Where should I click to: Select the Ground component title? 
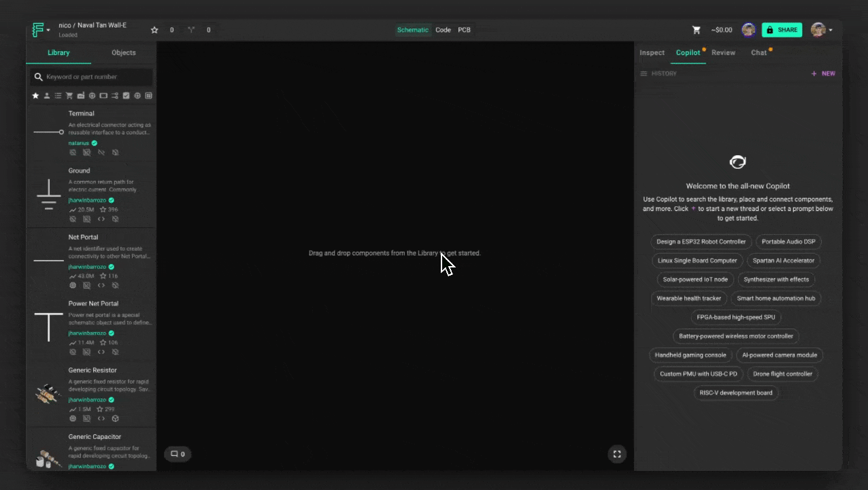(x=79, y=171)
